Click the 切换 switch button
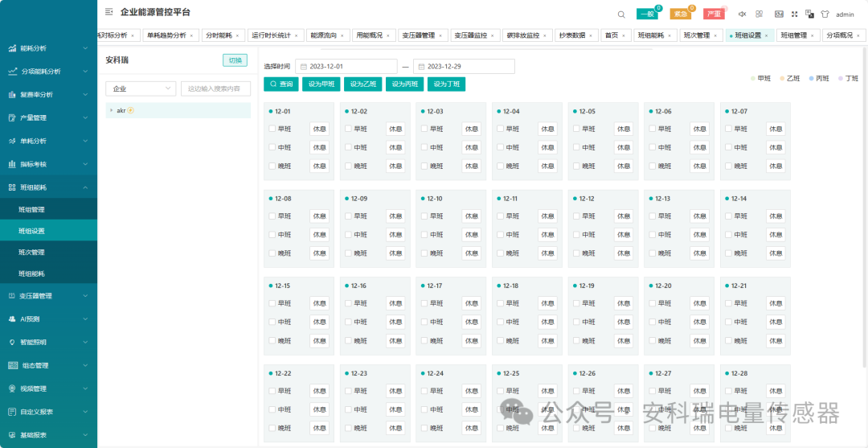Viewport: 868px width, 448px height. pos(235,60)
